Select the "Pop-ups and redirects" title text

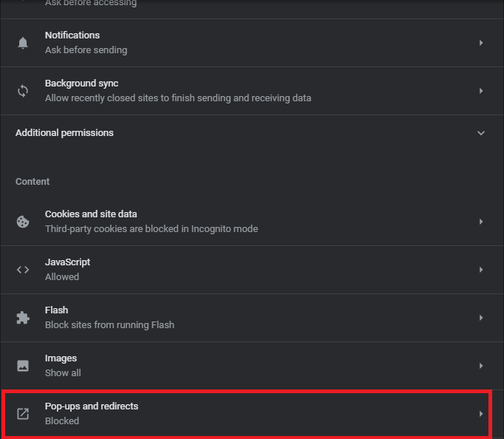pos(92,406)
